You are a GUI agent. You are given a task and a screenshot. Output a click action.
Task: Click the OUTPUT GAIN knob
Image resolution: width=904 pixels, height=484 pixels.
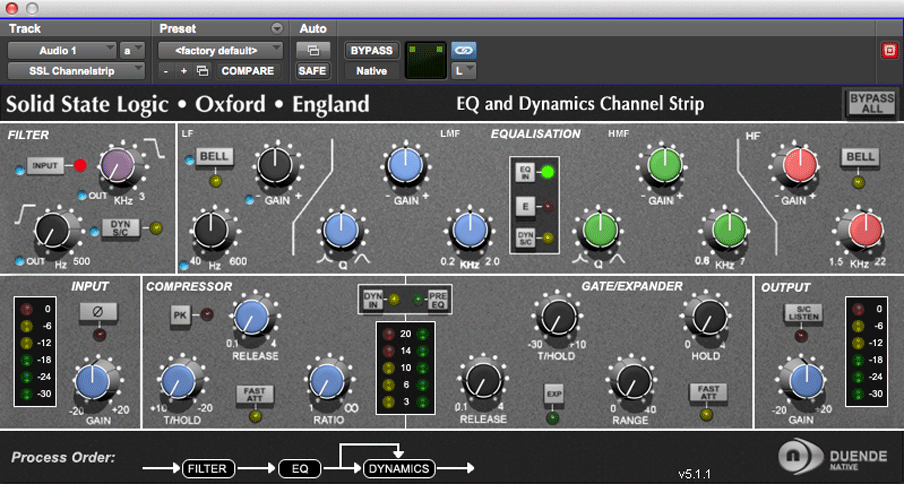(x=807, y=381)
